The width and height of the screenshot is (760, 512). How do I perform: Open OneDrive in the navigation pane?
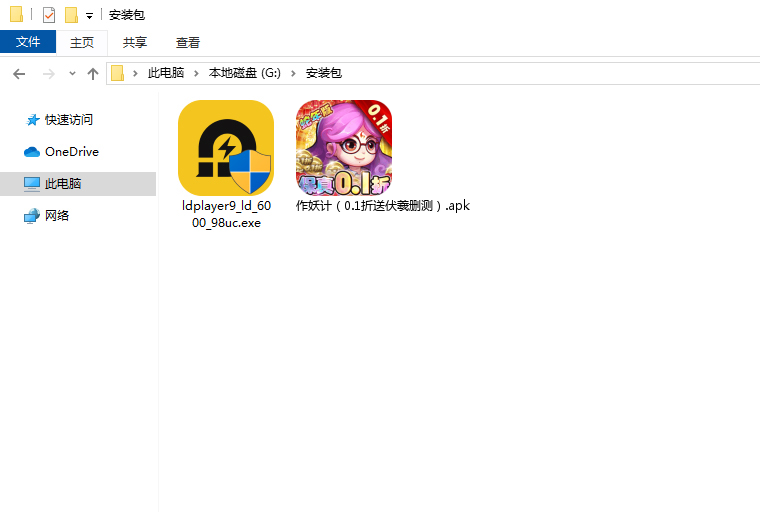[71, 151]
